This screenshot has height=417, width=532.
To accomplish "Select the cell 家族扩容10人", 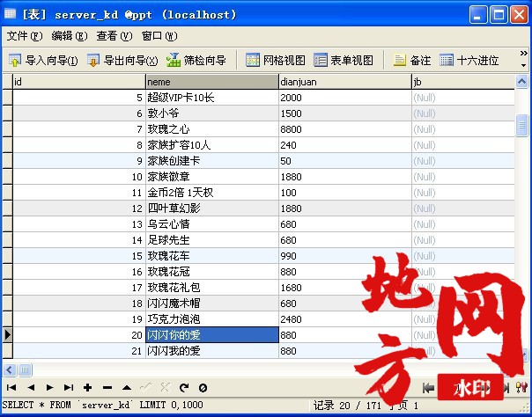I will (x=212, y=145).
